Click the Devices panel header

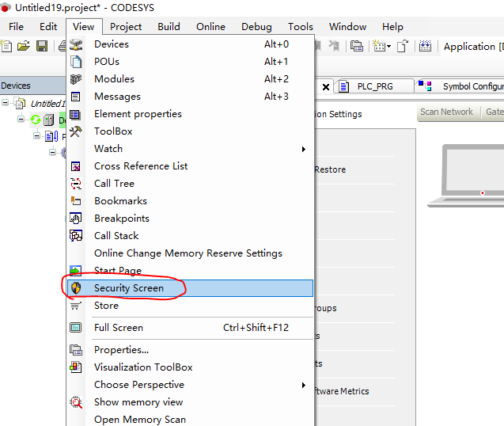(x=32, y=86)
